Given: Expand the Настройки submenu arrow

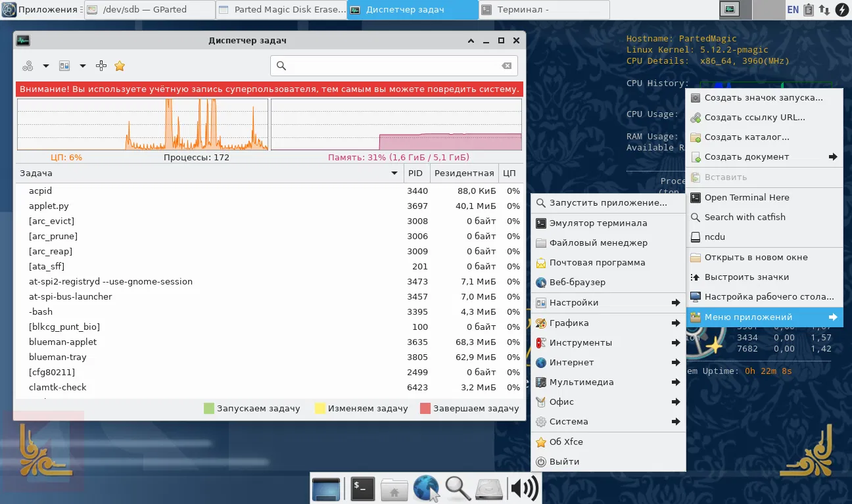Looking at the screenshot, I should click(676, 303).
